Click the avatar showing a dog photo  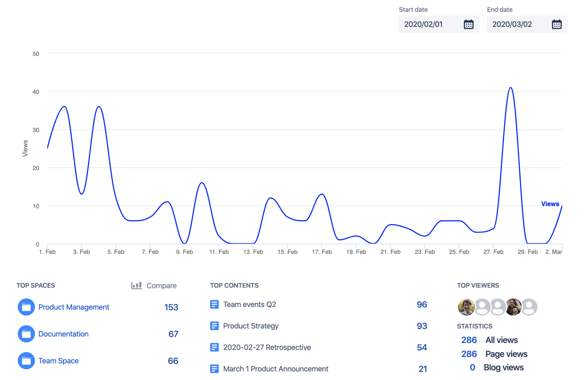pos(514,307)
